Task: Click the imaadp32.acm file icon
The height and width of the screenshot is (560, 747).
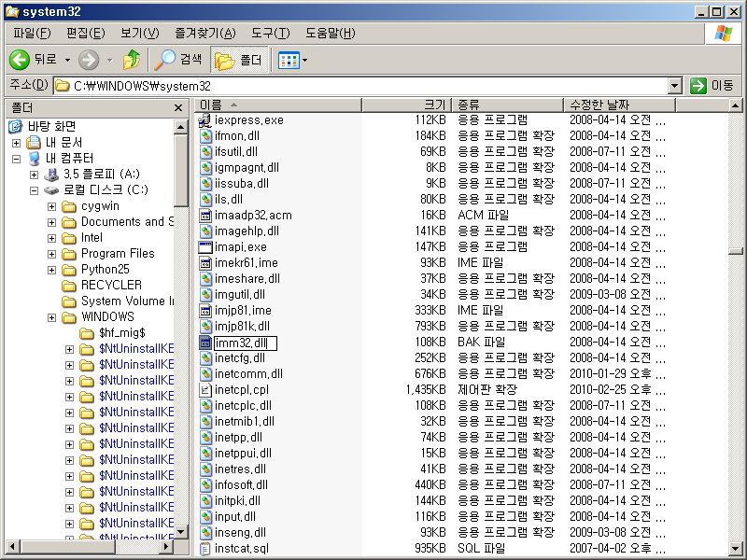Action: tap(206, 216)
